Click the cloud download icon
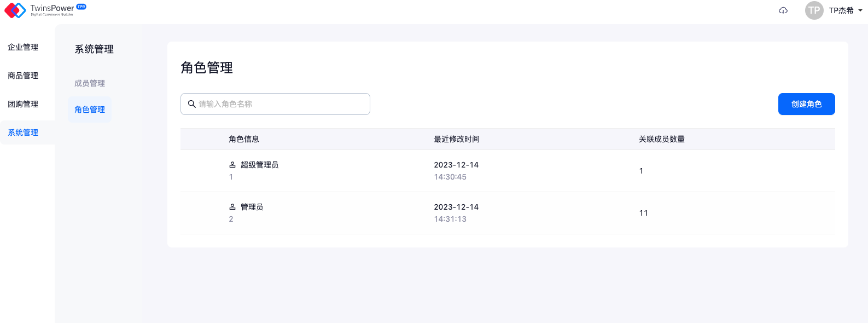This screenshot has width=868, height=323. 783,10
